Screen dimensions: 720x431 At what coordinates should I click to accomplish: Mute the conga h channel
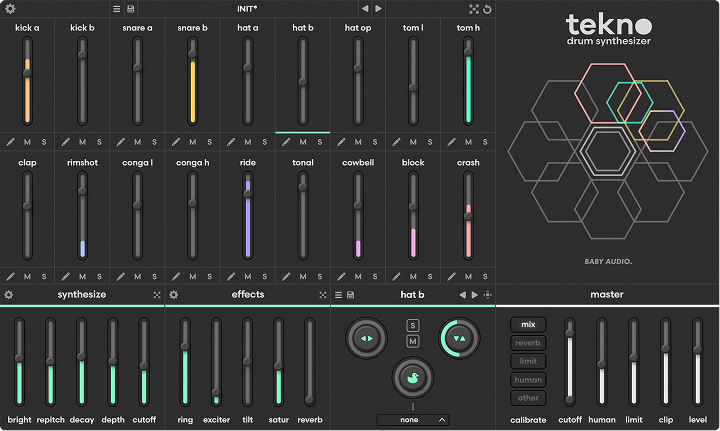click(192, 276)
